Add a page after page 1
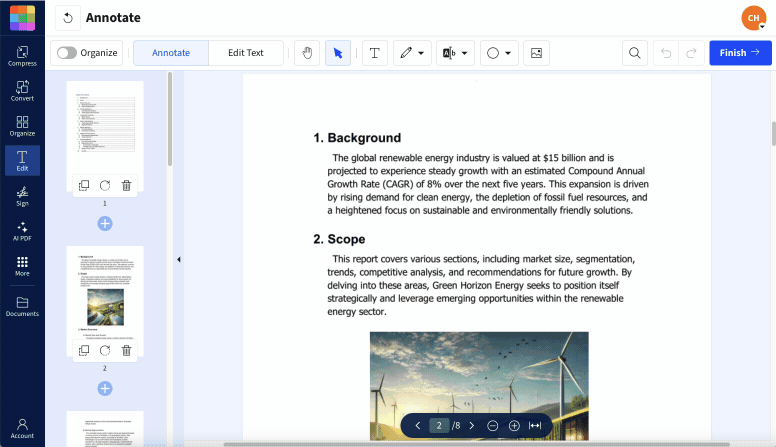The height and width of the screenshot is (447, 776). [105, 224]
